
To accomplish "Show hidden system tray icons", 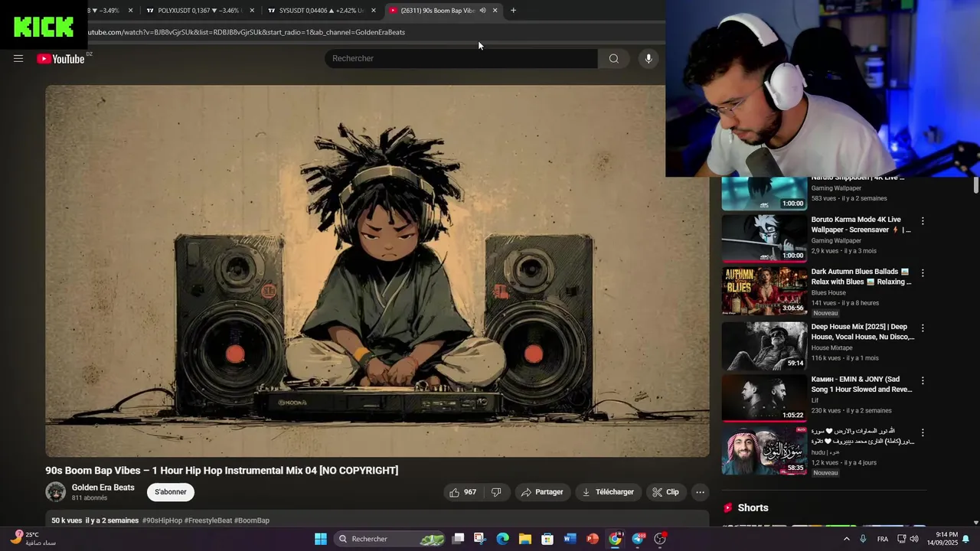I will pyautogui.click(x=846, y=539).
